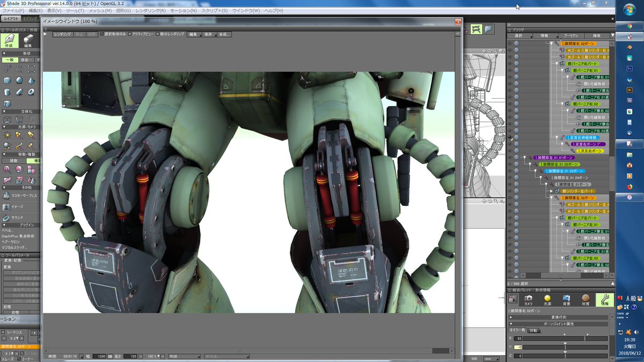Click the 幅 width field showing 1280
This screenshot has height=362, width=644.
pos(99,356)
